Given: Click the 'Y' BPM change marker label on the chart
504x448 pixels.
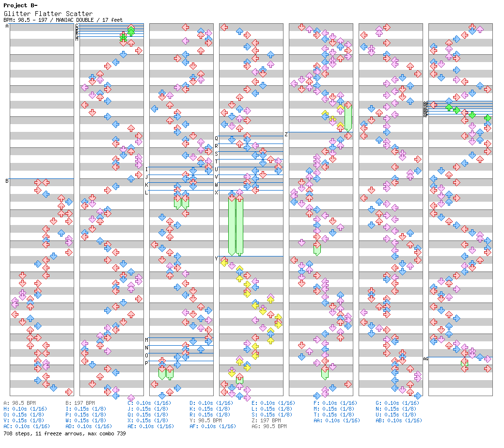Looking at the screenshot, I should tap(216, 258).
